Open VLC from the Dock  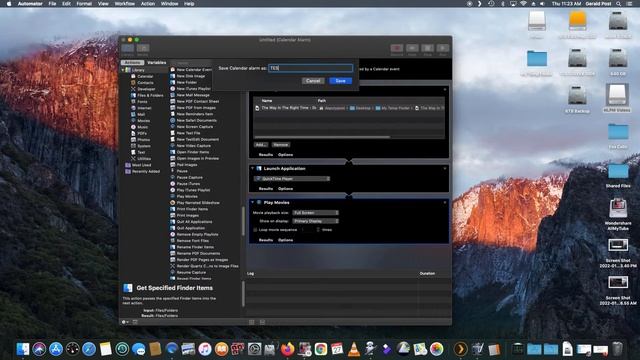pyautogui.click(x=353, y=349)
